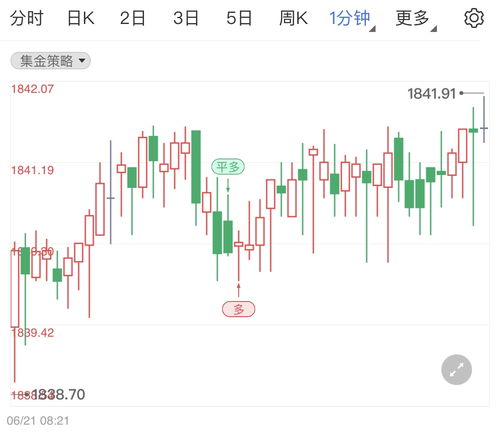Switch to the 日K tab
Viewport: 500px width, 433px height.
[x=81, y=18]
